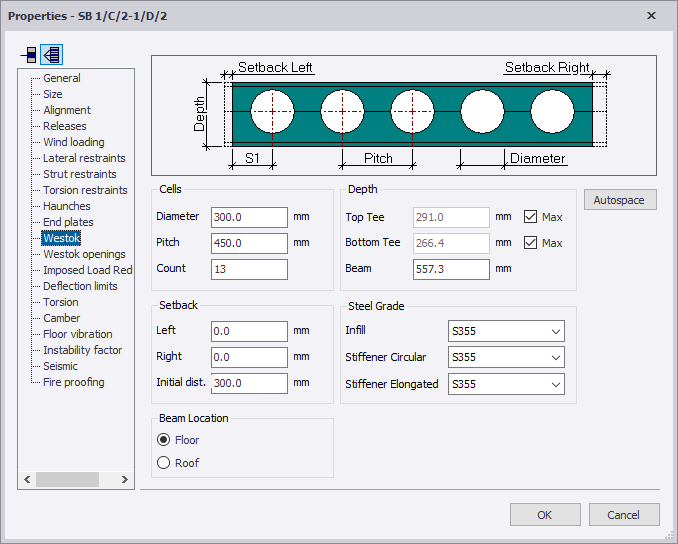
Task: Click the left scroll arrow in tree panel
Action: 27,480
